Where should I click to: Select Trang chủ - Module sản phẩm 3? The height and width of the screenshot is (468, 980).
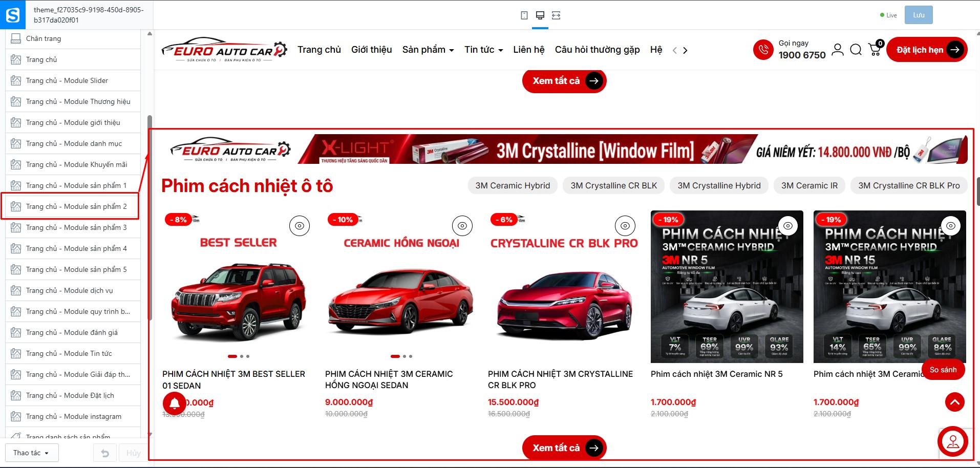click(x=73, y=228)
